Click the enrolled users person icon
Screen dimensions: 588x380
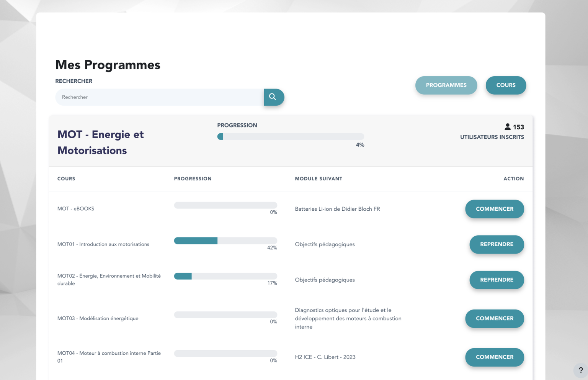[508, 126]
